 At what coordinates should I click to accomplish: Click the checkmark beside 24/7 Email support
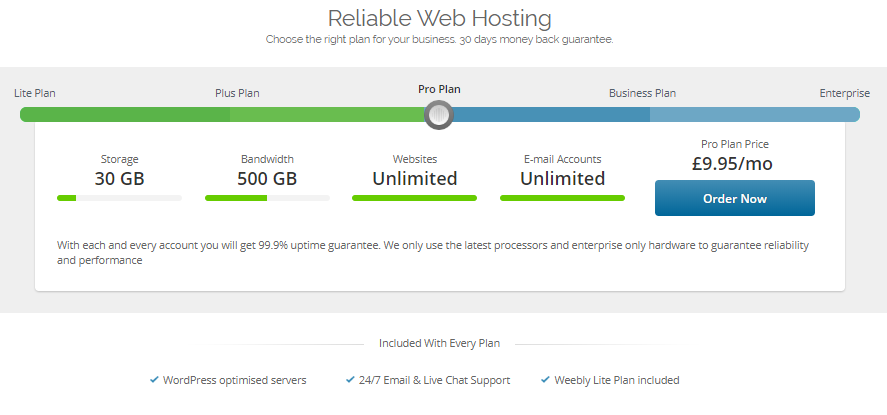(x=350, y=380)
